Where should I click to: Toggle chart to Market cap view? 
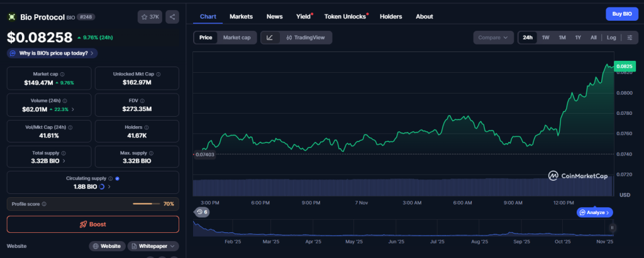(x=236, y=38)
